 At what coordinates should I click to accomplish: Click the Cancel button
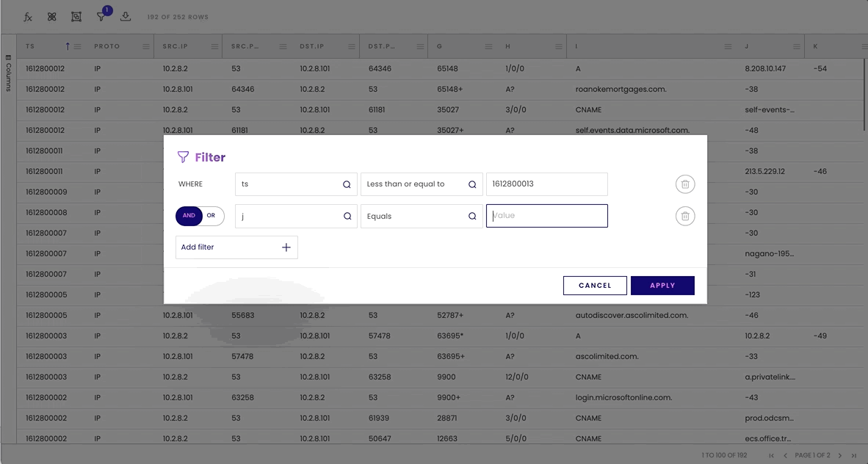pos(595,286)
